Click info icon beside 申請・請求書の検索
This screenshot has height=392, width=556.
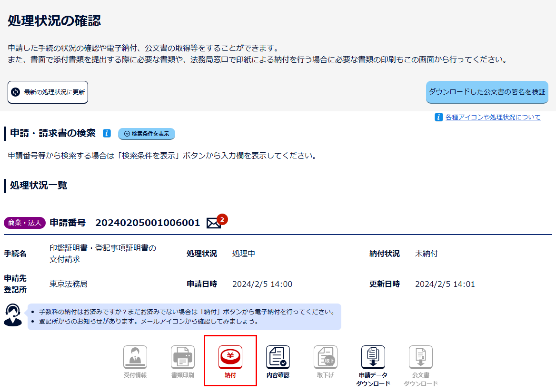[x=107, y=134]
